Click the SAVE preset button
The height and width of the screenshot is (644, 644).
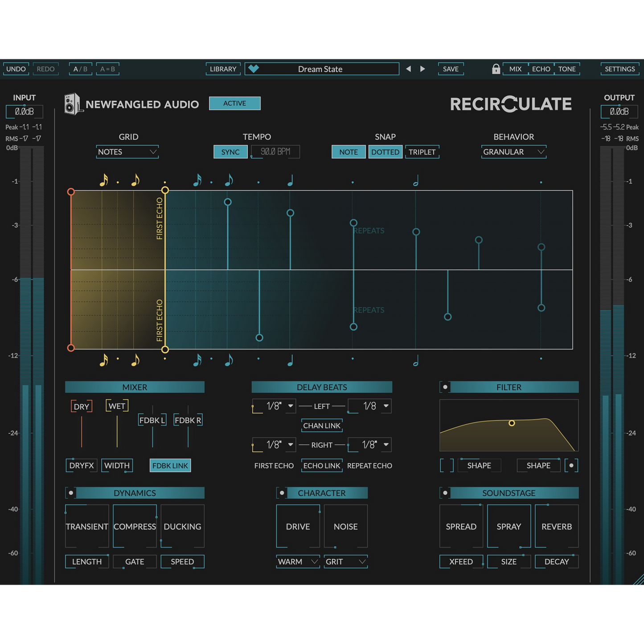[x=451, y=69]
